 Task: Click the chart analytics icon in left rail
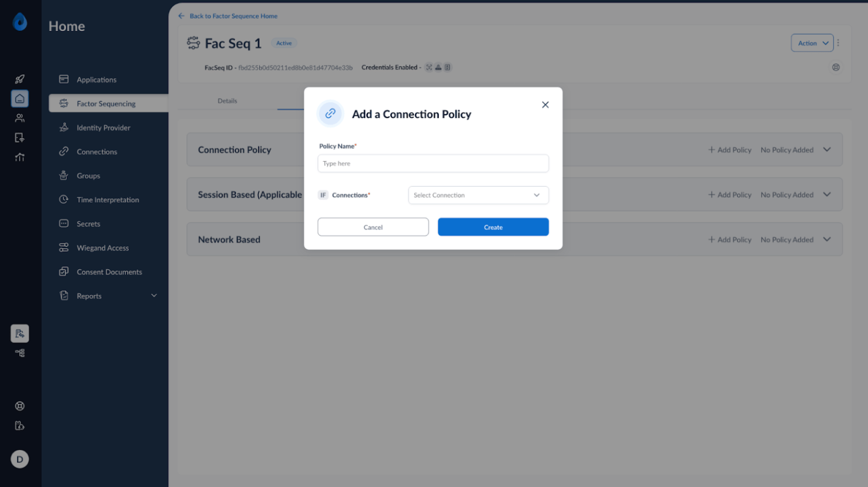[x=20, y=157]
